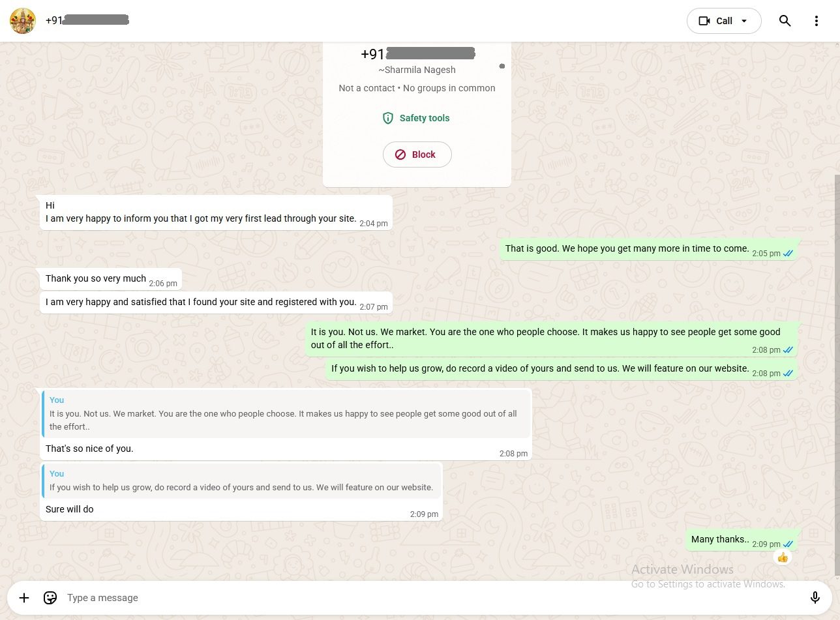Open the three-dot chat menu

816,21
